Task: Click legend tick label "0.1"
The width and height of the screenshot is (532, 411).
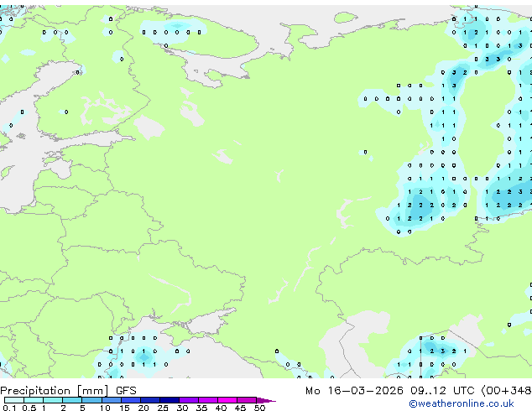Action: (x=9, y=408)
